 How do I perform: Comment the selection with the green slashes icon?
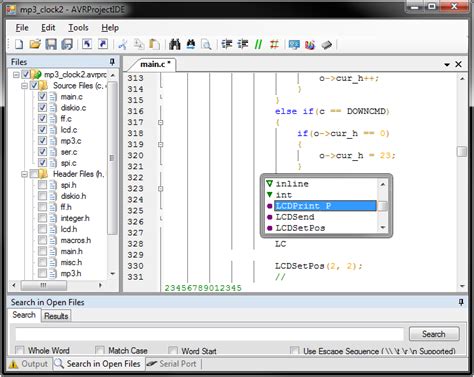(x=258, y=44)
